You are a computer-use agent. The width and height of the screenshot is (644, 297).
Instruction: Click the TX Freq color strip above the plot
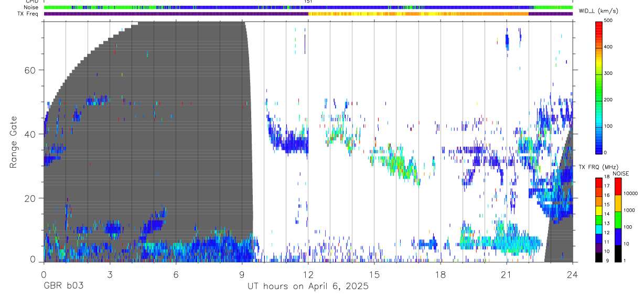pos(308,14)
